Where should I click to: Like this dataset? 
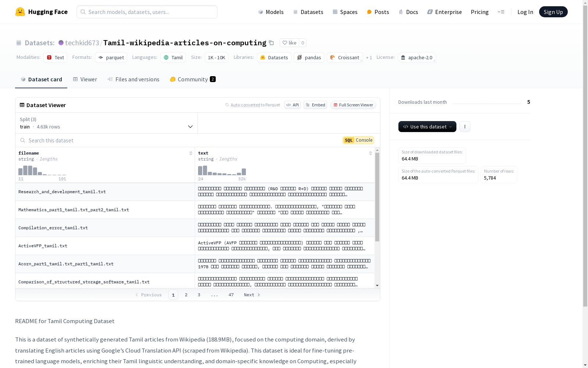click(289, 43)
